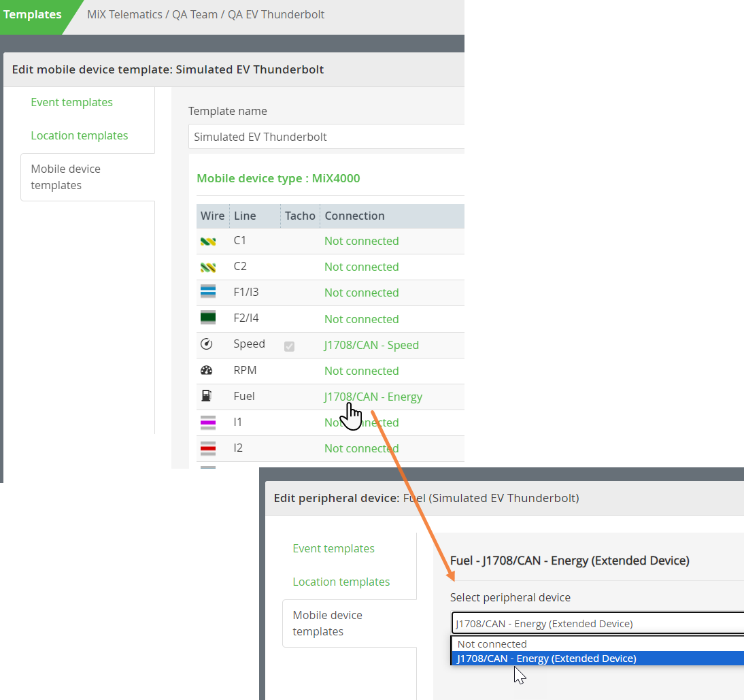This screenshot has height=700, width=744.
Task: Click the I1 Not connected link
Action: tap(362, 422)
